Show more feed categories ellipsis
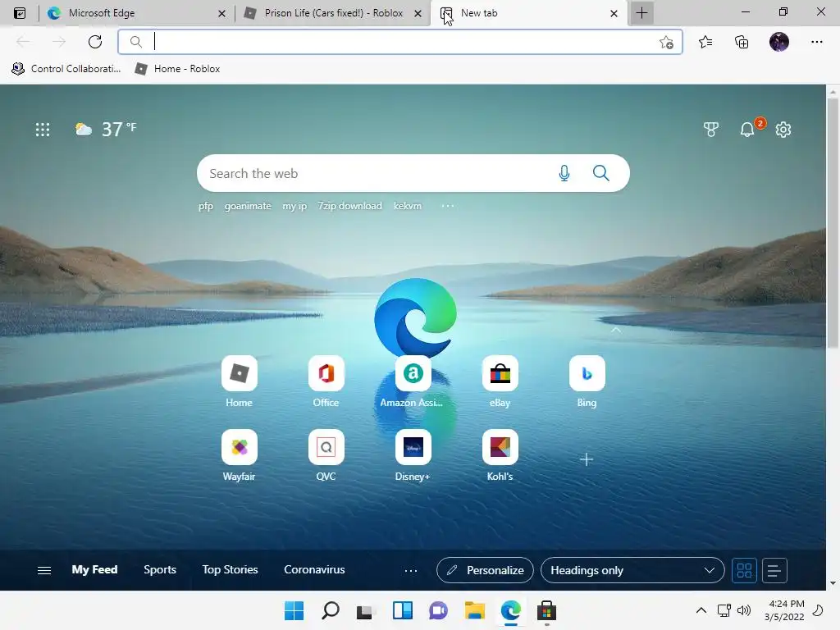This screenshot has height=630, width=840. 411,571
